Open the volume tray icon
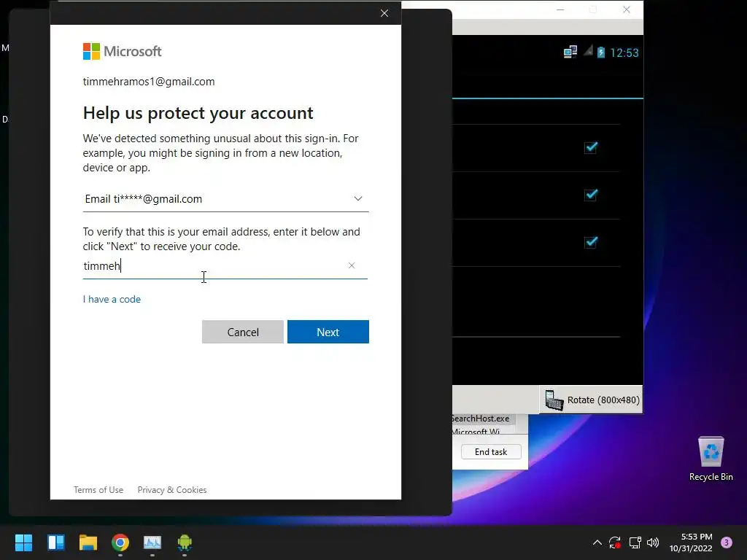This screenshot has height=560, width=747. 653,542
